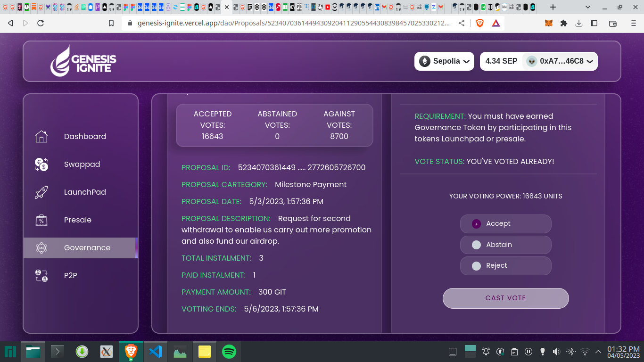Open the browser tab search chevron
Viewport: 644px width, 362px height.
click(587, 7)
